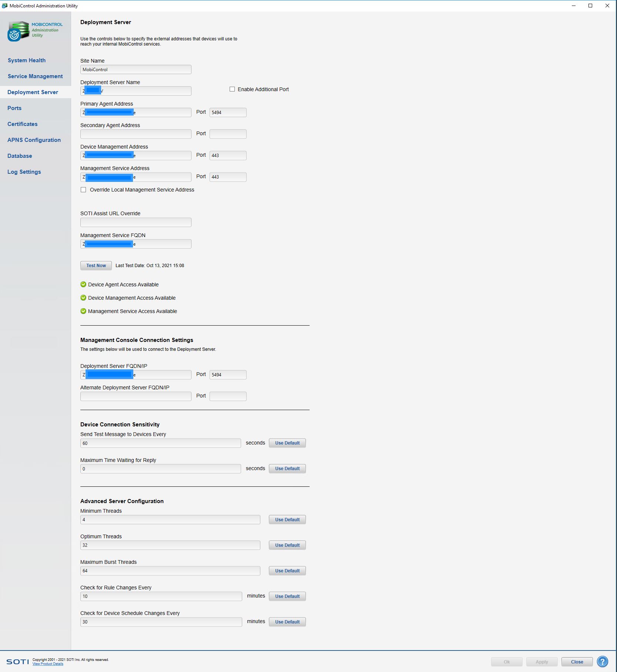Tick Override Local Management Service Address
617x672 pixels.
click(x=83, y=190)
